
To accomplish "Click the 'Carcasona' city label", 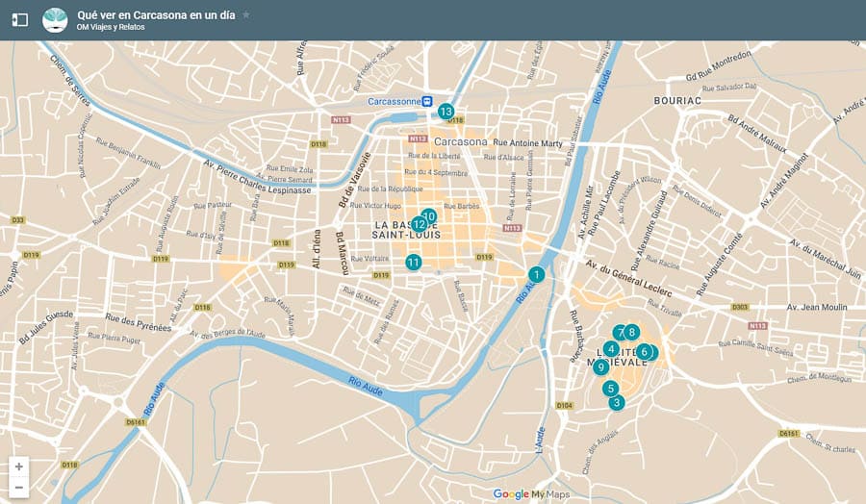I will coord(461,142).
